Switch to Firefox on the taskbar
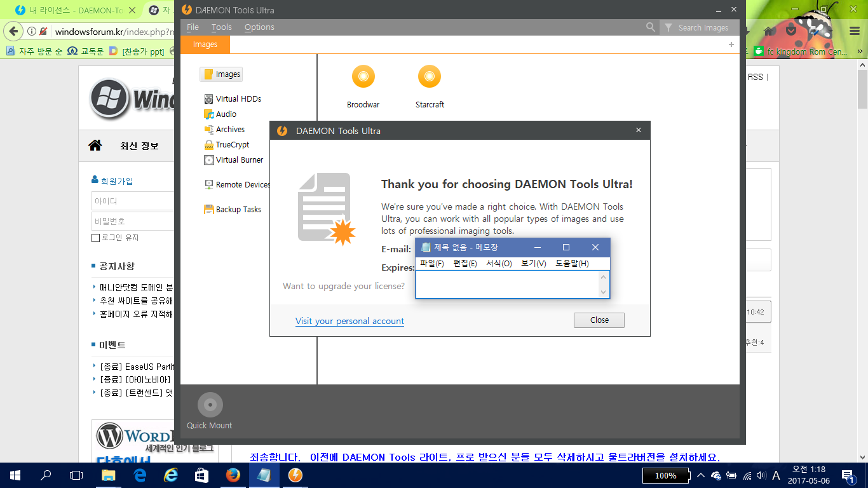 point(233,475)
